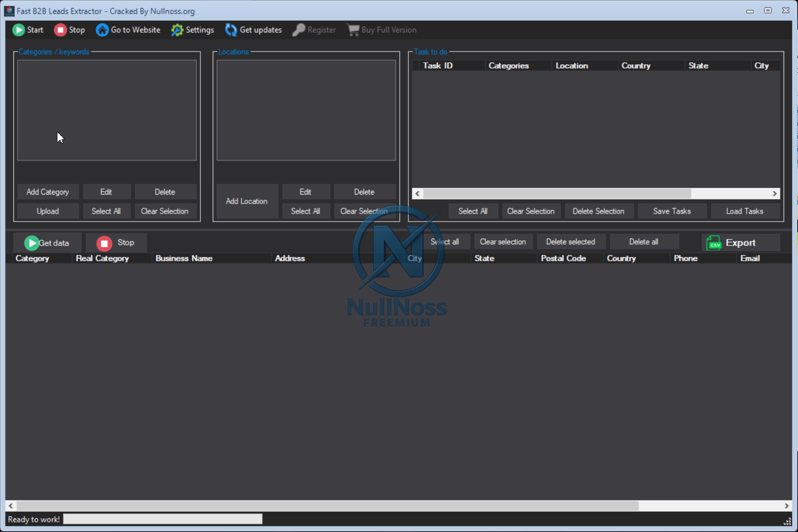Click the green Start play icon

click(x=19, y=30)
